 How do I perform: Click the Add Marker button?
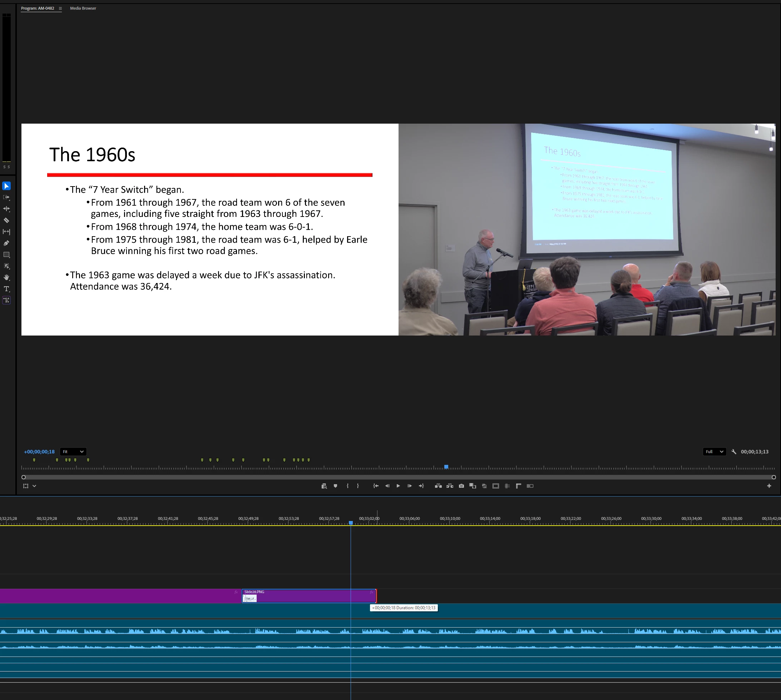[x=336, y=486]
